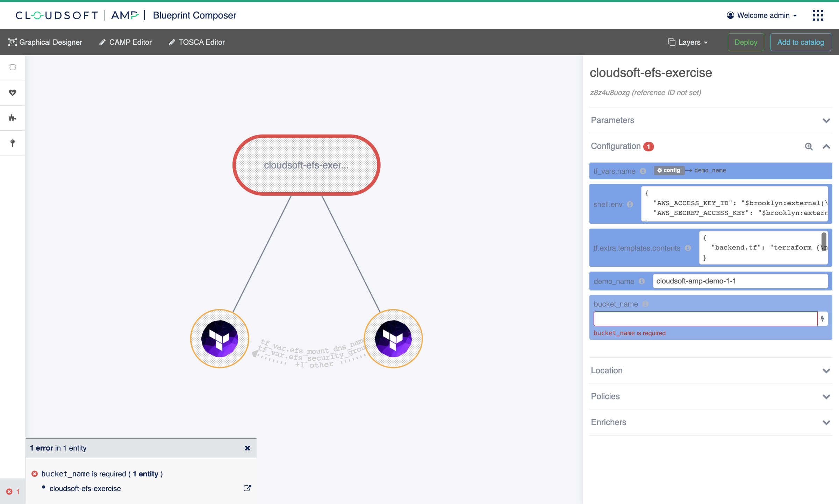The image size is (839, 504).
Task: Click the reference ID not set text
Action: [645, 93]
